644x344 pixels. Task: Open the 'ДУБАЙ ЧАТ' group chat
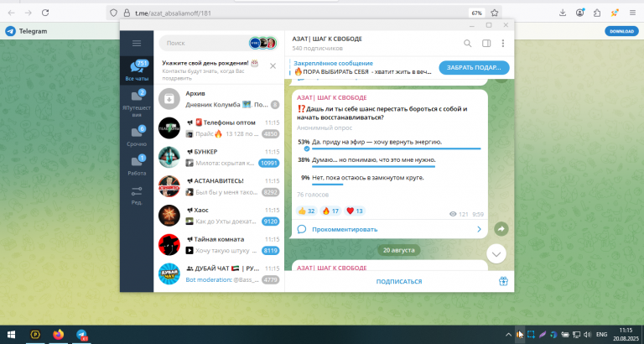(219, 274)
